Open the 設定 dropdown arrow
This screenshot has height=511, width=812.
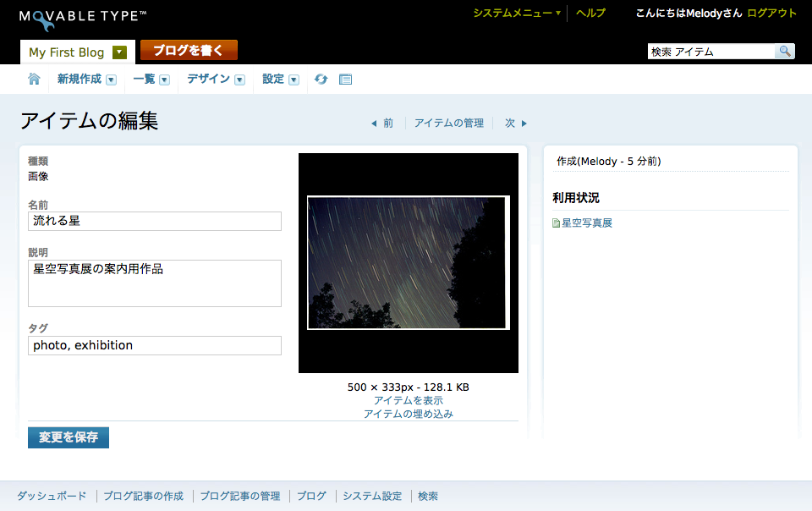pyautogui.click(x=294, y=80)
